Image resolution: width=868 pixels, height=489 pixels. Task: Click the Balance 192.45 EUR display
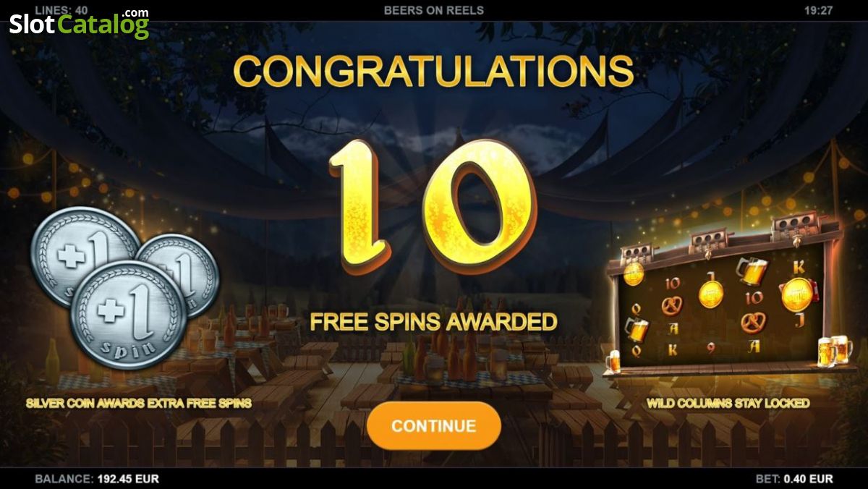(97, 479)
